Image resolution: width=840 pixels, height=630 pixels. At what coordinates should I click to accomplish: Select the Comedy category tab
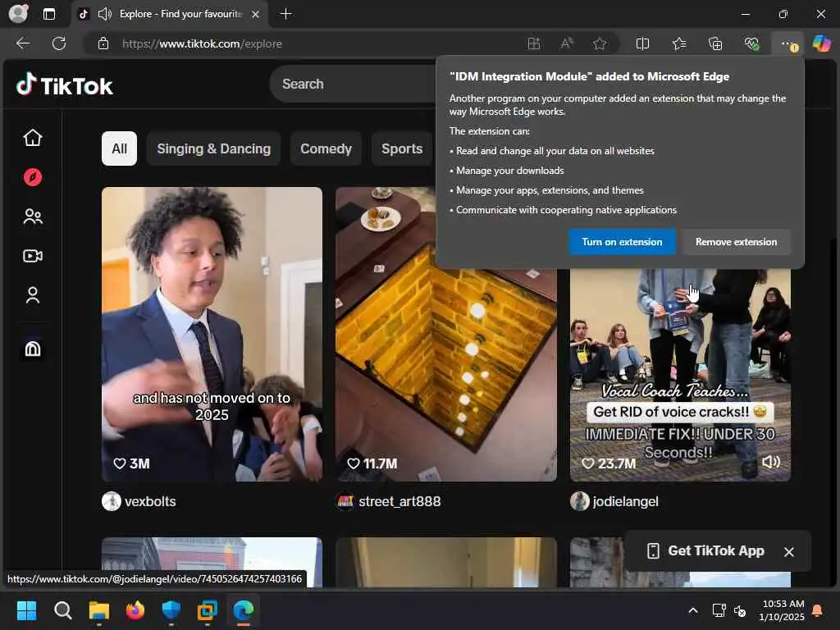click(326, 148)
